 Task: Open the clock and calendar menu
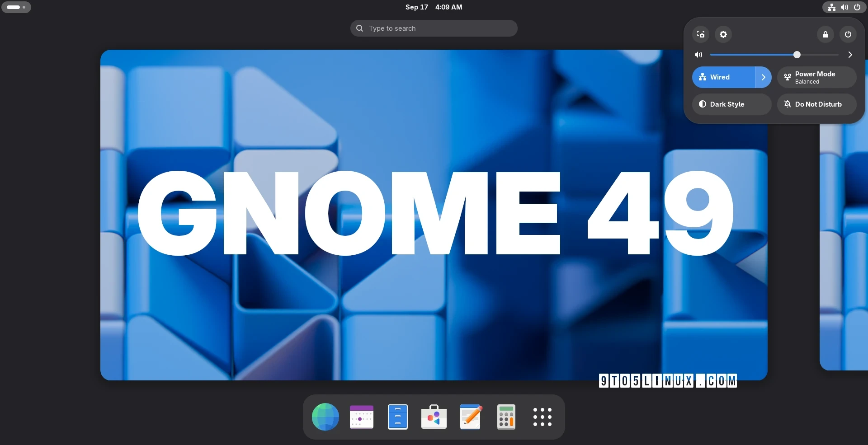(434, 7)
